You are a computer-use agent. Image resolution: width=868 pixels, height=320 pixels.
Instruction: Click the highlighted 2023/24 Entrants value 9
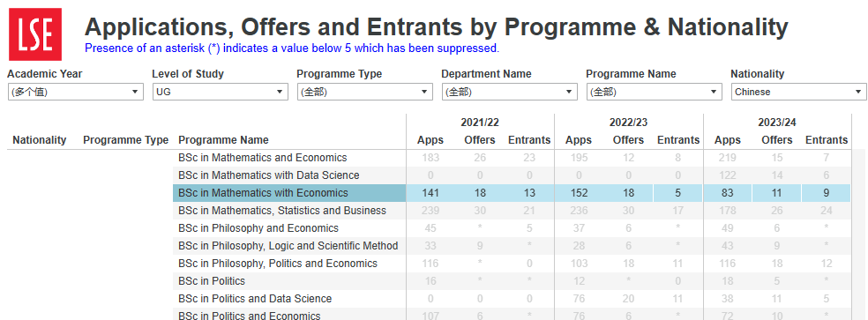click(826, 193)
